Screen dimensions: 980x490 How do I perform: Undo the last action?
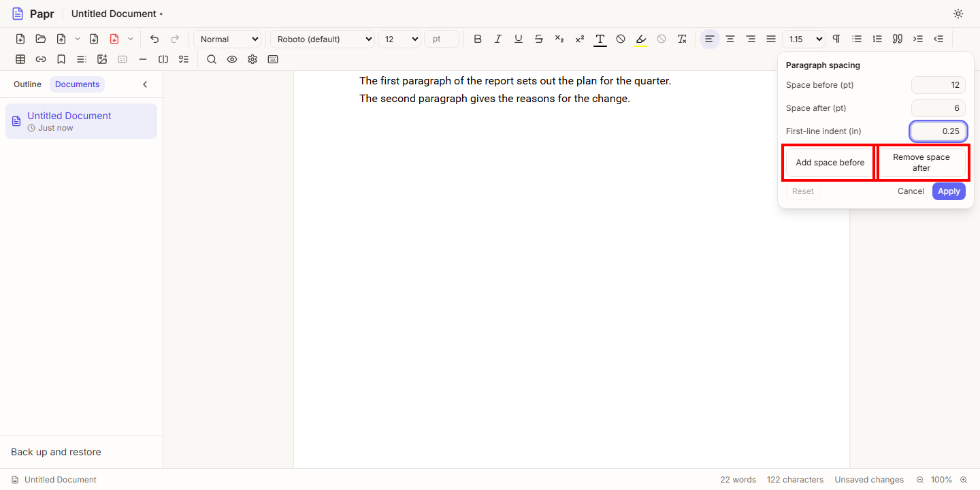[x=154, y=39]
